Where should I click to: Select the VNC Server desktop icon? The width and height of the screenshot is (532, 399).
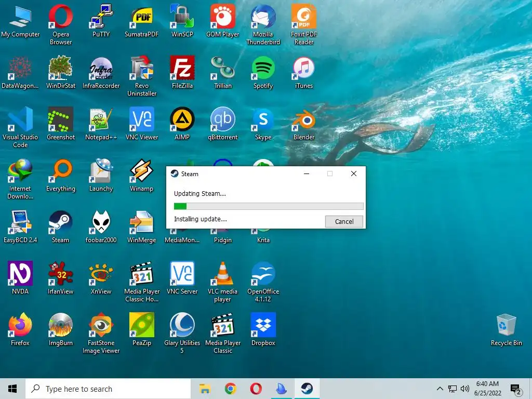coord(182,278)
